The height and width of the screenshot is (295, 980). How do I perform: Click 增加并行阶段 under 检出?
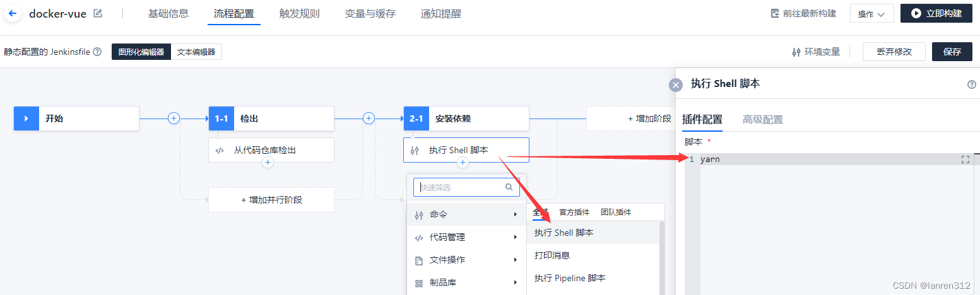pyautogui.click(x=271, y=200)
